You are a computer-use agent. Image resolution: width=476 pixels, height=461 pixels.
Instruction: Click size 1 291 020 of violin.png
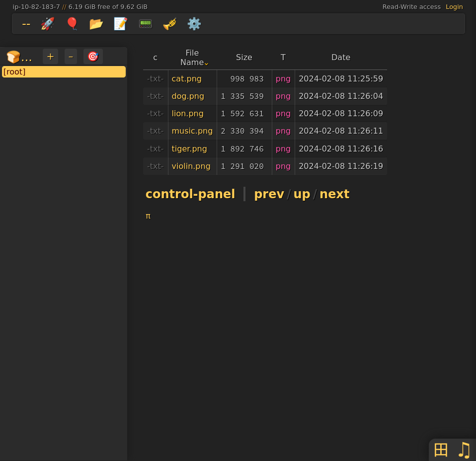(242, 166)
